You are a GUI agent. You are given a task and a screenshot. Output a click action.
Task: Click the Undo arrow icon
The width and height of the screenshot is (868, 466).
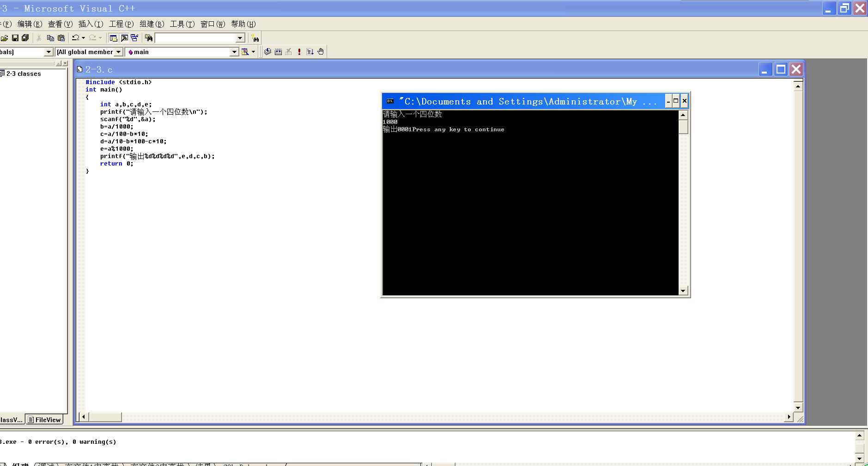click(76, 38)
